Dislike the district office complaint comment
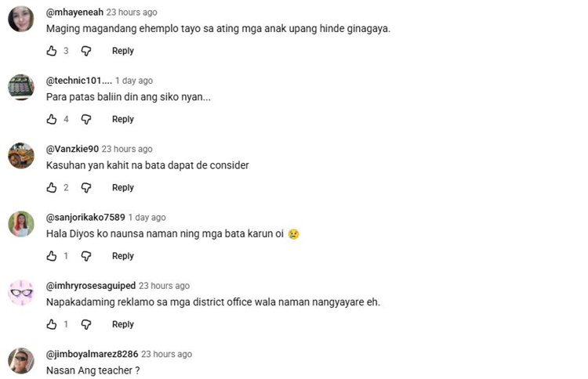Screen dimensions: 588x379 point(86,324)
